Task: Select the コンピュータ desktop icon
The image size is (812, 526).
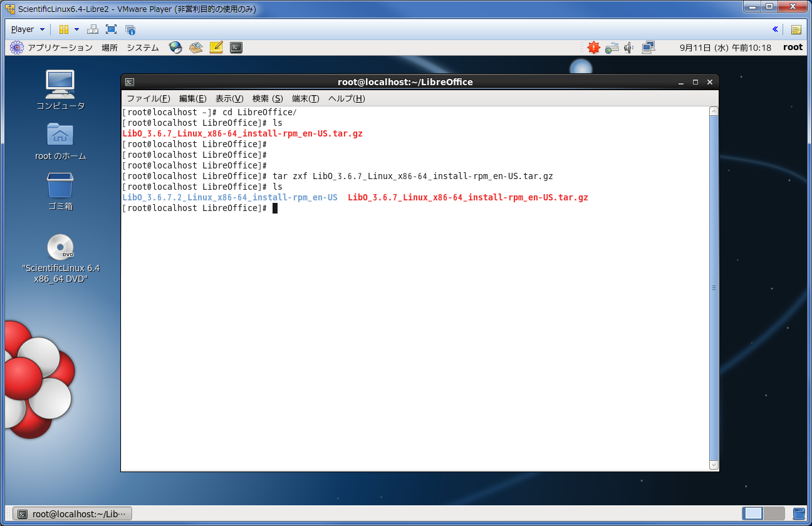Action: point(60,90)
